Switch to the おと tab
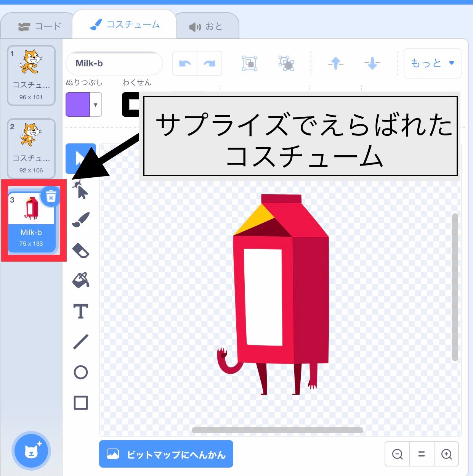 click(206, 26)
